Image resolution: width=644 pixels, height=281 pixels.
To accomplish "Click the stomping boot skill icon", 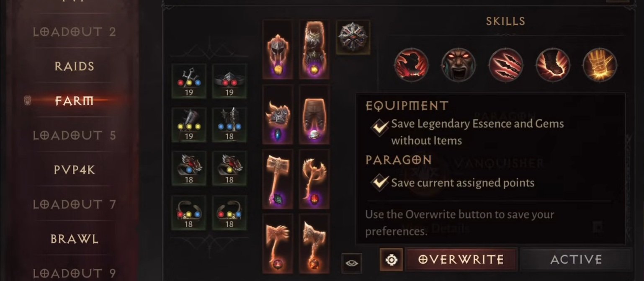I will (553, 64).
